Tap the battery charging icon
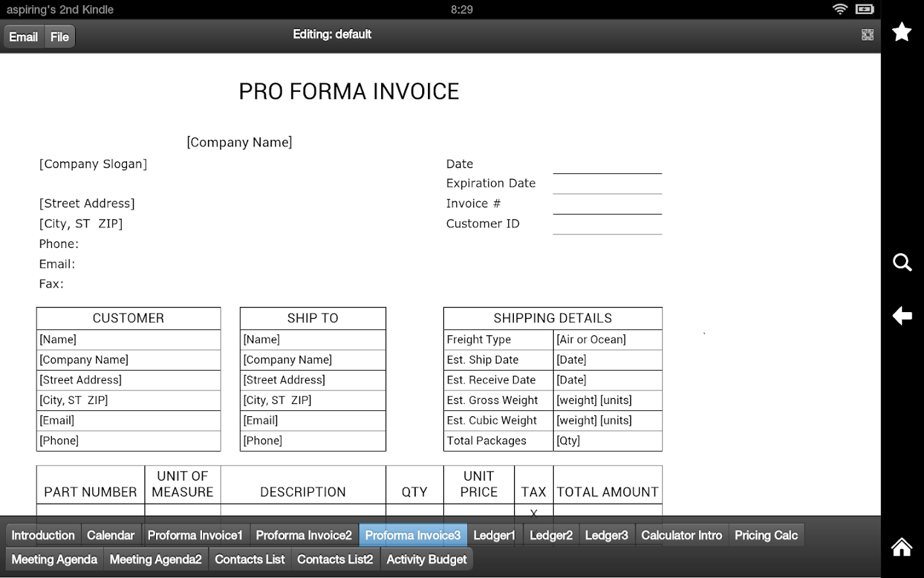 (865, 9)
